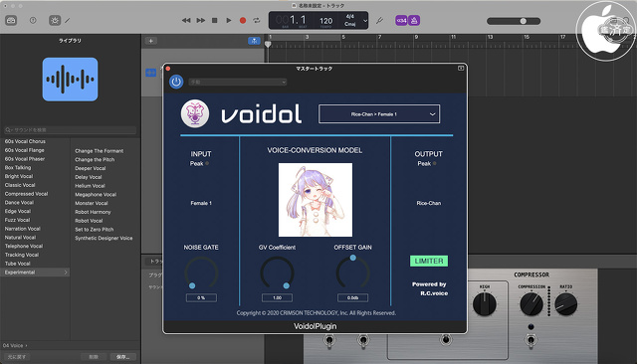
Task: Open the Editors pencil icon
Action: [x=68, y=20]
